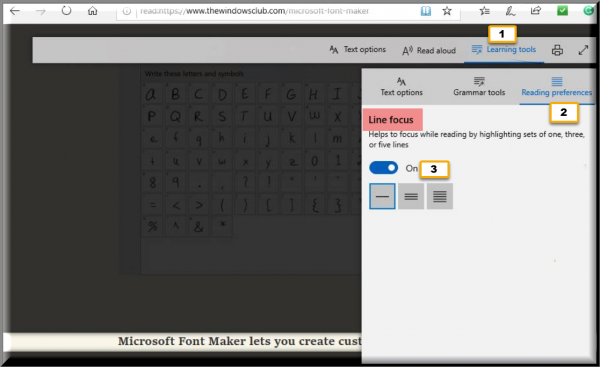Viewport: 600px width, 367px height.
Task: Switch to the Grammar tools tab
Action: 479,86
